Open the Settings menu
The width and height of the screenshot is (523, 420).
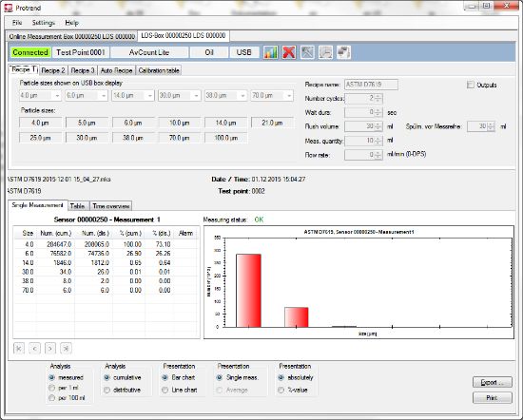[x=44, y=23]
